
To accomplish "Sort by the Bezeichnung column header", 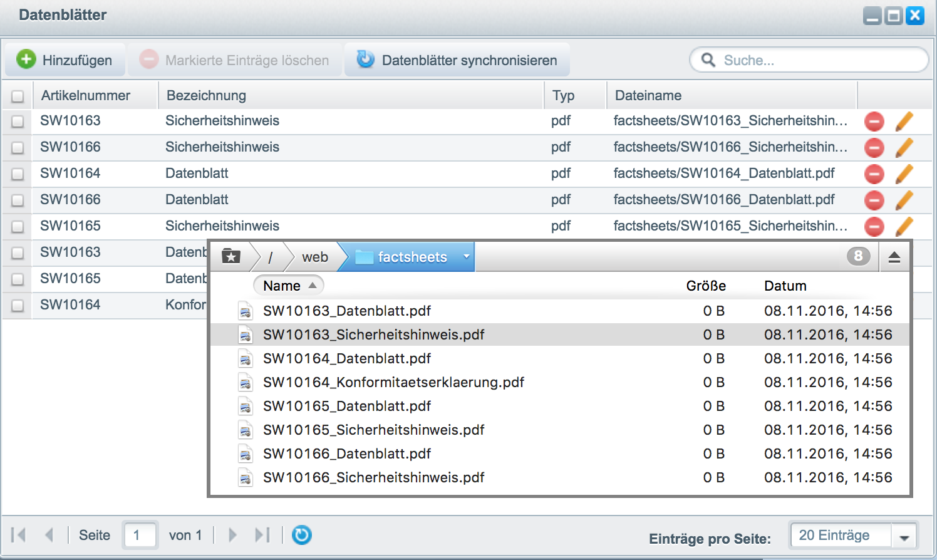I will point(351,95).
